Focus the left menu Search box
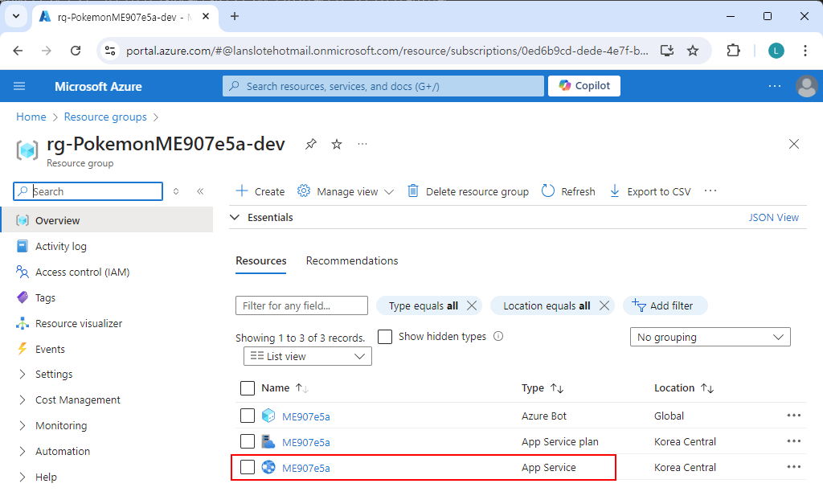Image resolution: width=823 pixels, height=504 pixels. [88, 191]
